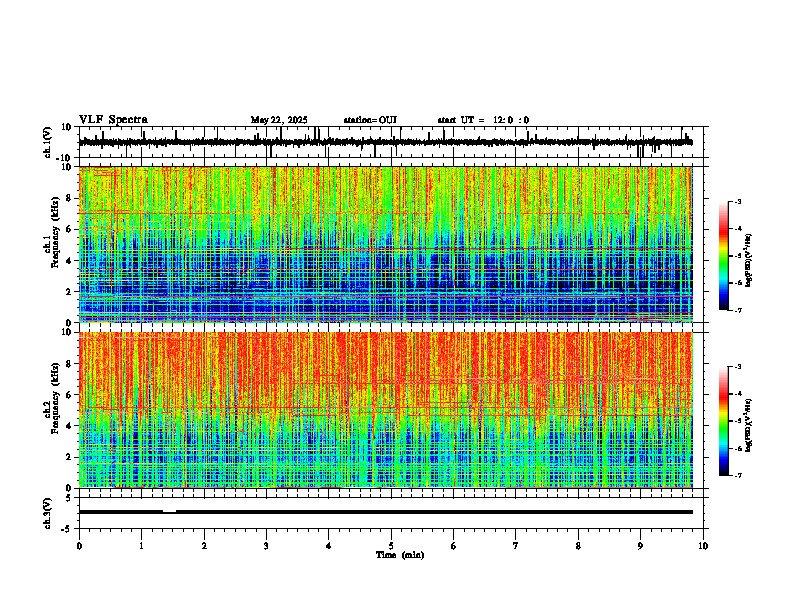Click the white gap in ch.3 trace

point(170,512)
